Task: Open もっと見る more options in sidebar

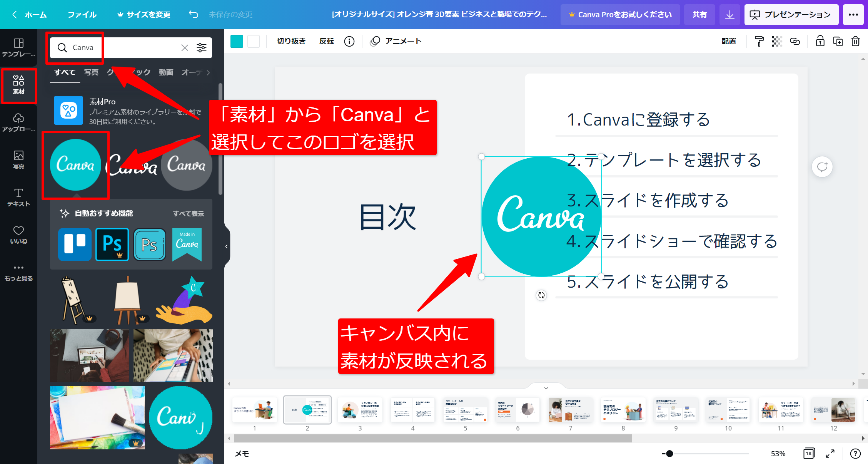Action: 18,272
